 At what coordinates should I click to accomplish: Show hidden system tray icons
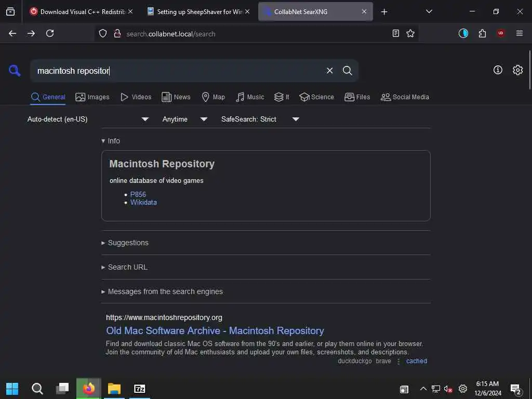[423, 389]
